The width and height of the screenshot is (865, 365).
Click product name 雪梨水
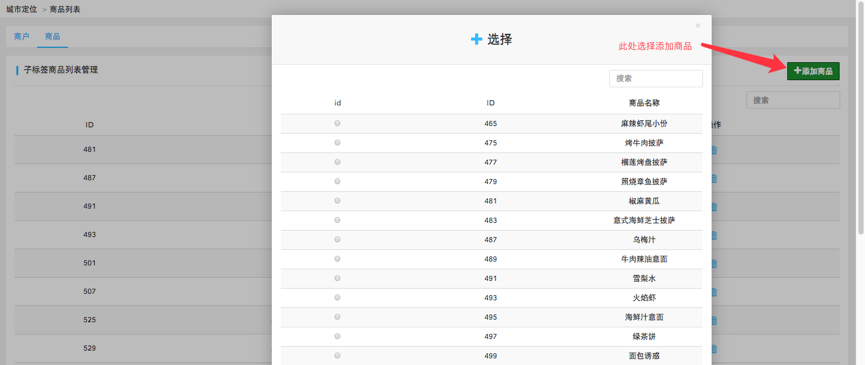[644, 278]
